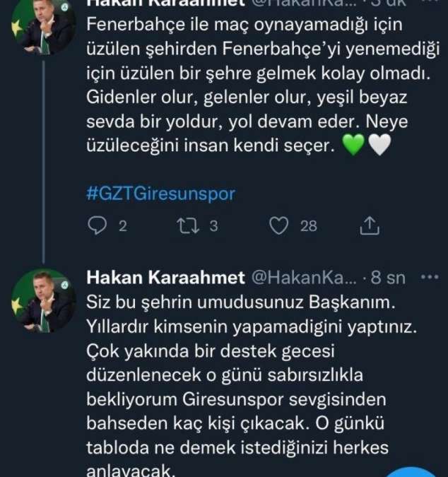This screenshot has height=477, width=448.
Task: Open Hakan Karaahmet name on second tweet
Action: (x=165, y=276)
